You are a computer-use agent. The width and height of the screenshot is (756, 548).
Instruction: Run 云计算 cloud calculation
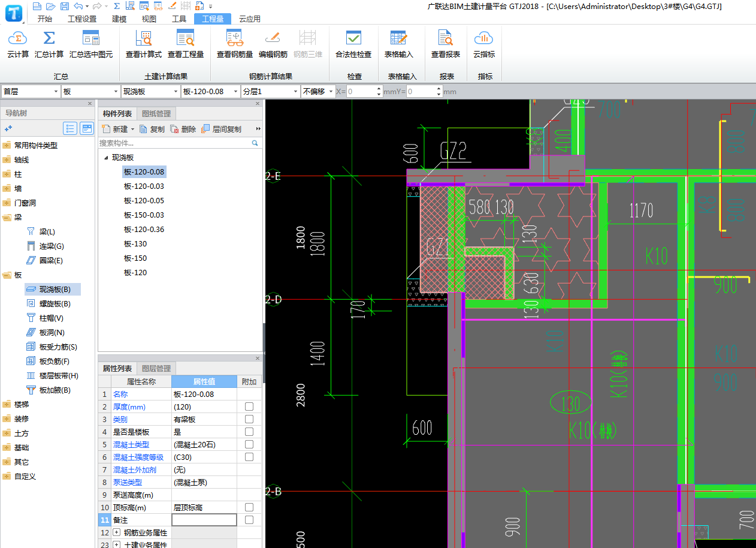(x=18, y=46)
